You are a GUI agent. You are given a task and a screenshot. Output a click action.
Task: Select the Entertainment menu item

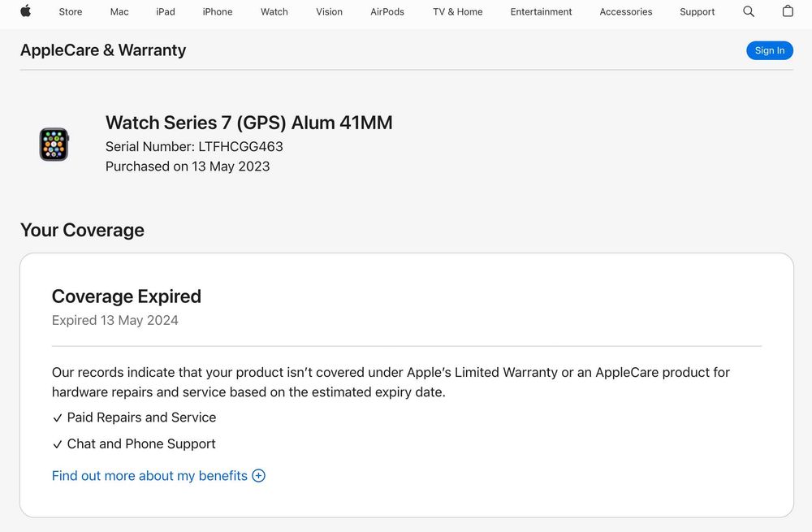[541, 12]
